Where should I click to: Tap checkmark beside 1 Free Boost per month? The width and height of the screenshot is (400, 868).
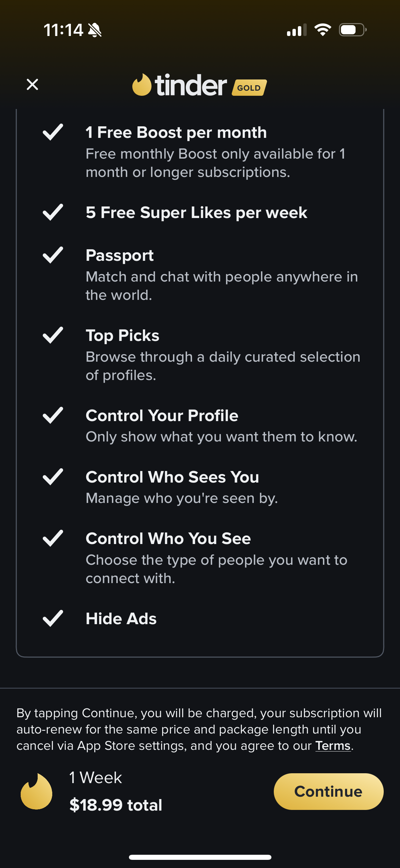click(53, 132)
